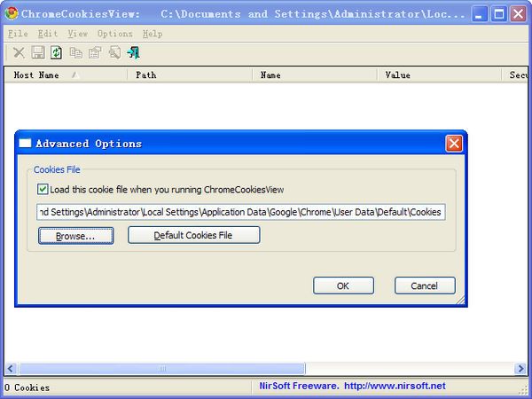Confirm Advanced Options with OK
The height and width of the screenshot is (399, 532).
pyautogui.click(x=343, y=286)
